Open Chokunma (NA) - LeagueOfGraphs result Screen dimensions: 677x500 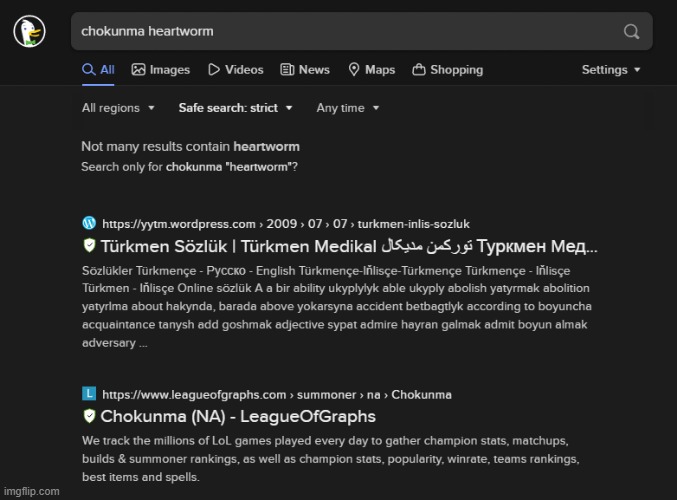[238, 416]
